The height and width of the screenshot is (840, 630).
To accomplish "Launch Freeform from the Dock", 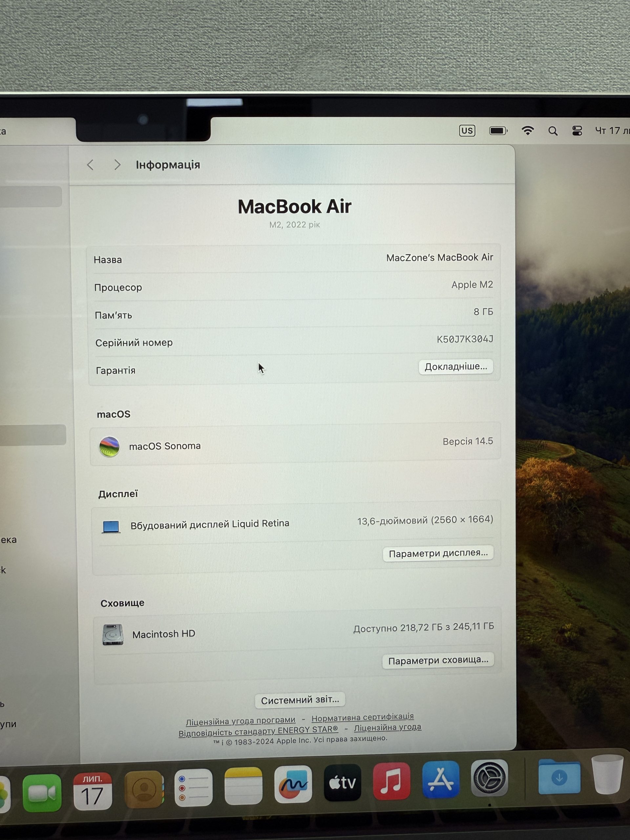I will tap(293, 784).
